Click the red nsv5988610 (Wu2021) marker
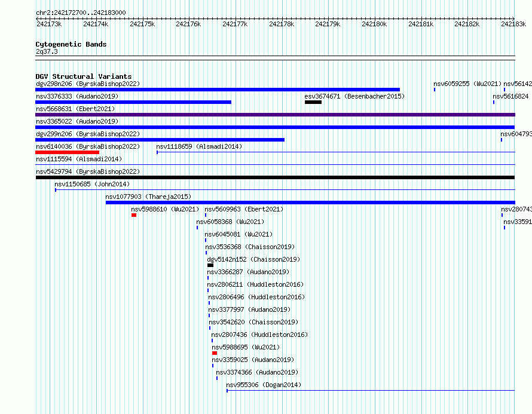Image resolution: width=532 pixels, height=414 pixels. tap(134, 215)
